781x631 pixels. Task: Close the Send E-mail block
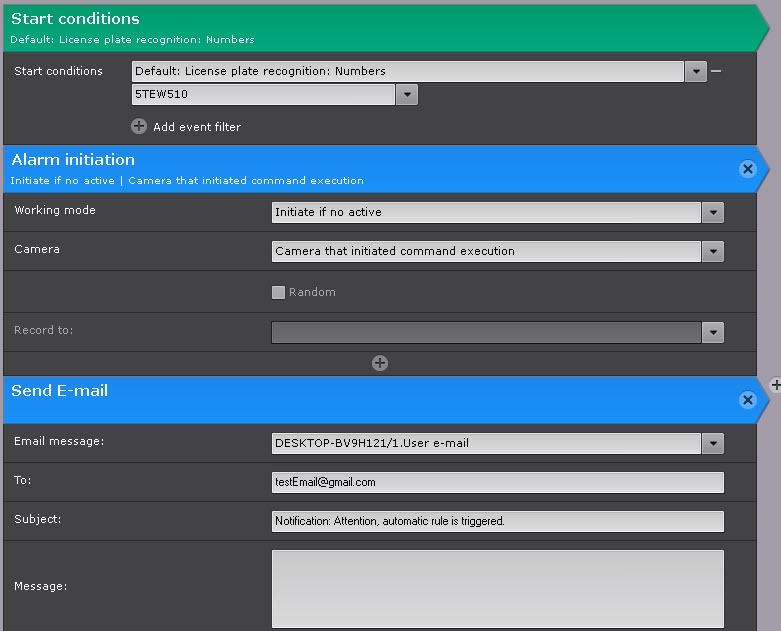pos(747,400)
